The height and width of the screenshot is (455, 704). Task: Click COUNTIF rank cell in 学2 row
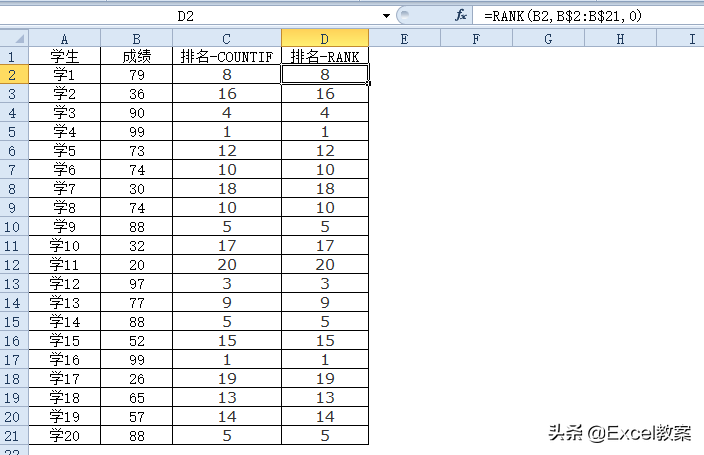coord(227,93)
